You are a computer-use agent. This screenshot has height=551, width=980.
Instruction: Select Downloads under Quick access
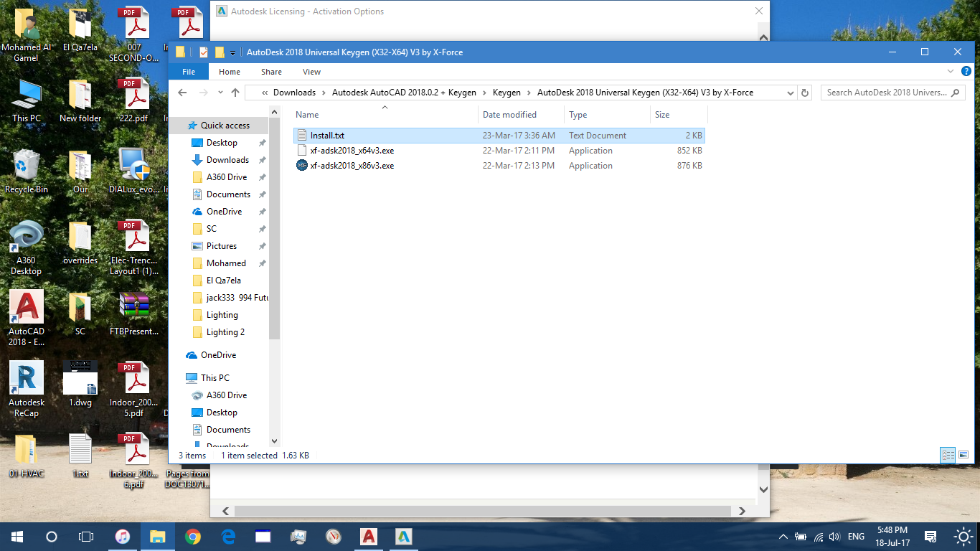[x=227, y=160]
